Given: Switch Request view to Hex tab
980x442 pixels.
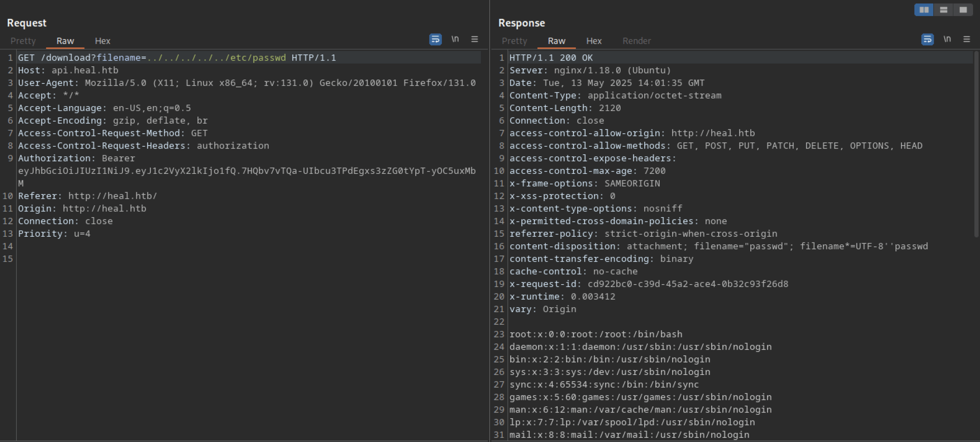Looking at the screenshot, I should (x=102, y=41).
